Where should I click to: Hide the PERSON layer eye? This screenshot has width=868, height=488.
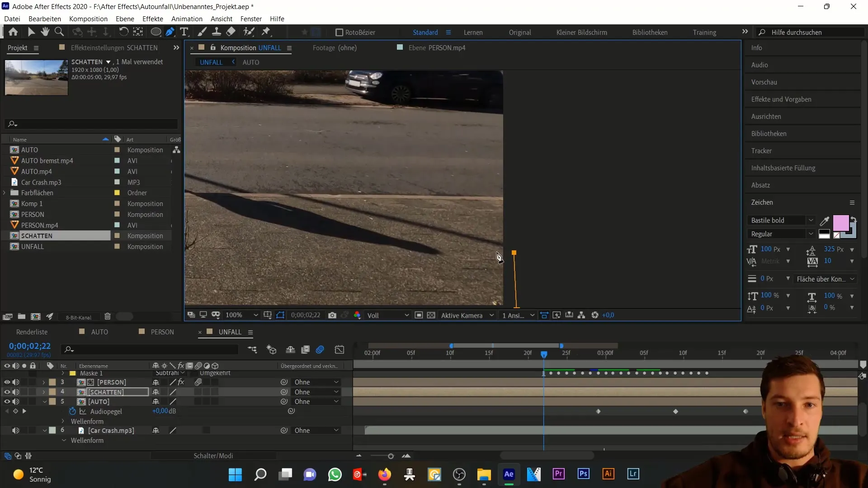click(7, 382)
